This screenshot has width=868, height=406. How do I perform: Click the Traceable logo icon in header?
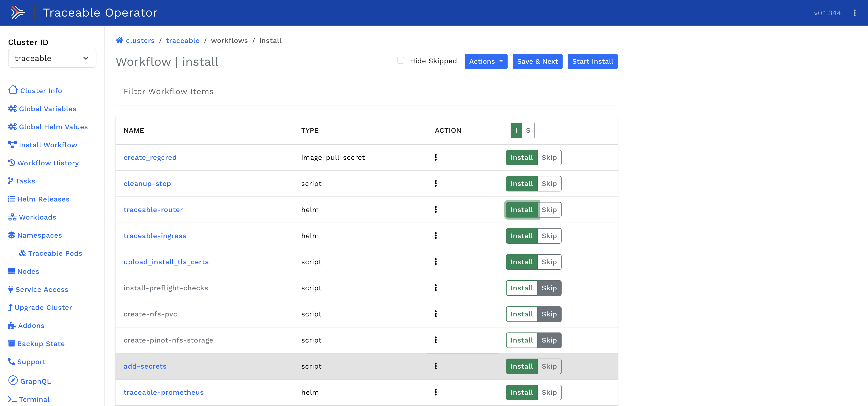pos(18,13)
